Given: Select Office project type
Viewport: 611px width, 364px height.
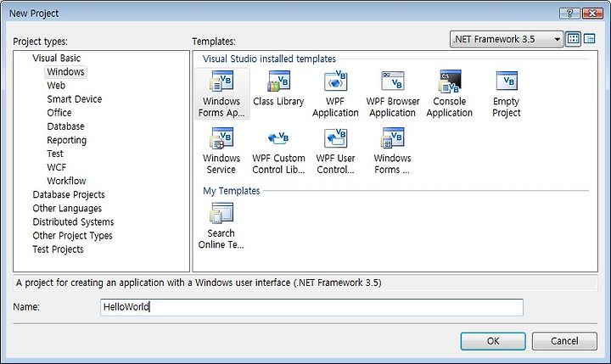Looking at the screenshot, I should tap(59, 113).
